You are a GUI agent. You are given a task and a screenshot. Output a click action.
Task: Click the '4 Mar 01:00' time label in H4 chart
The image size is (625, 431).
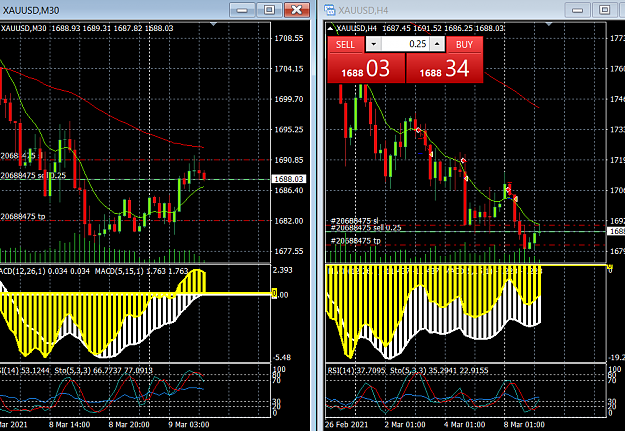464,424
